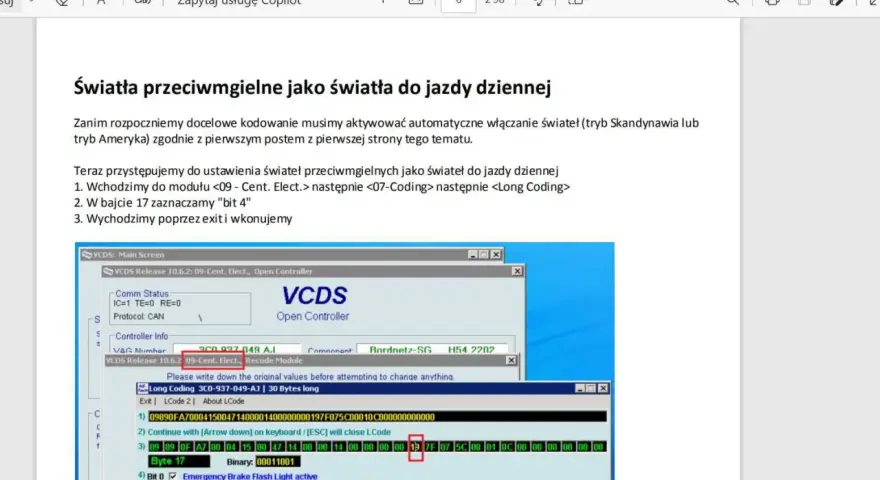Select the byte cell '47'
This screenshot has height=480, width=880.
tap(277, 447)
